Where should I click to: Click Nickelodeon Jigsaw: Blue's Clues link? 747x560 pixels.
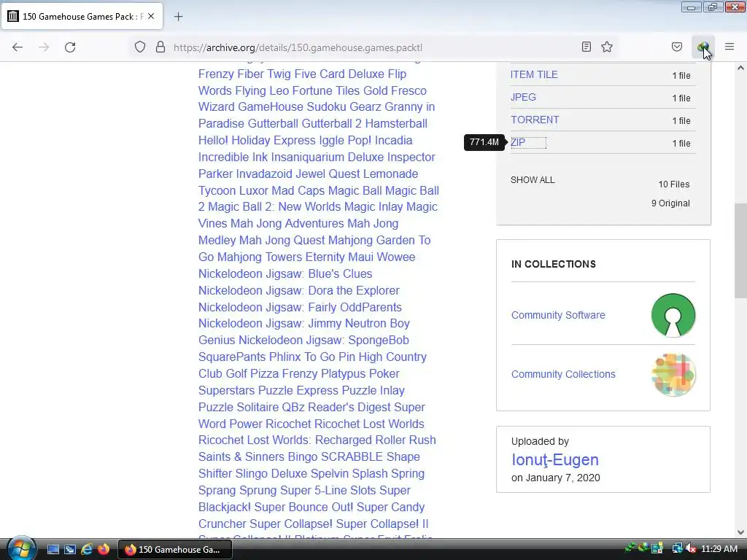coord(285,274)
